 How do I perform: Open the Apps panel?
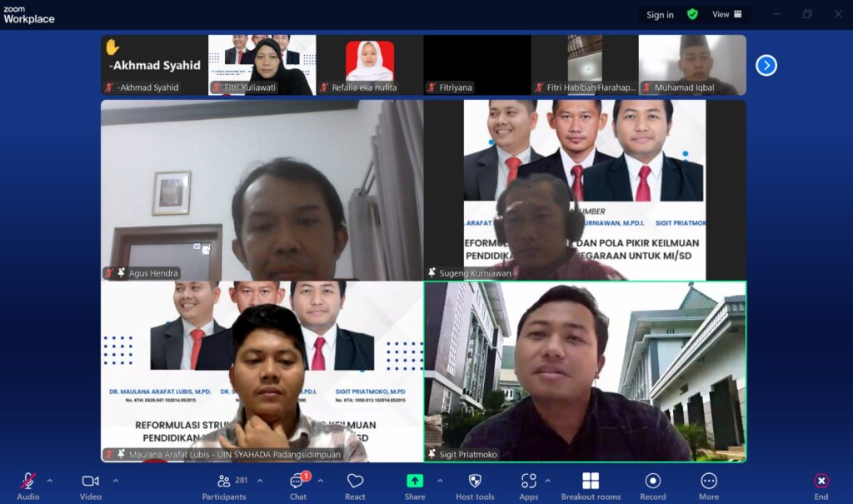coord(528,486)
